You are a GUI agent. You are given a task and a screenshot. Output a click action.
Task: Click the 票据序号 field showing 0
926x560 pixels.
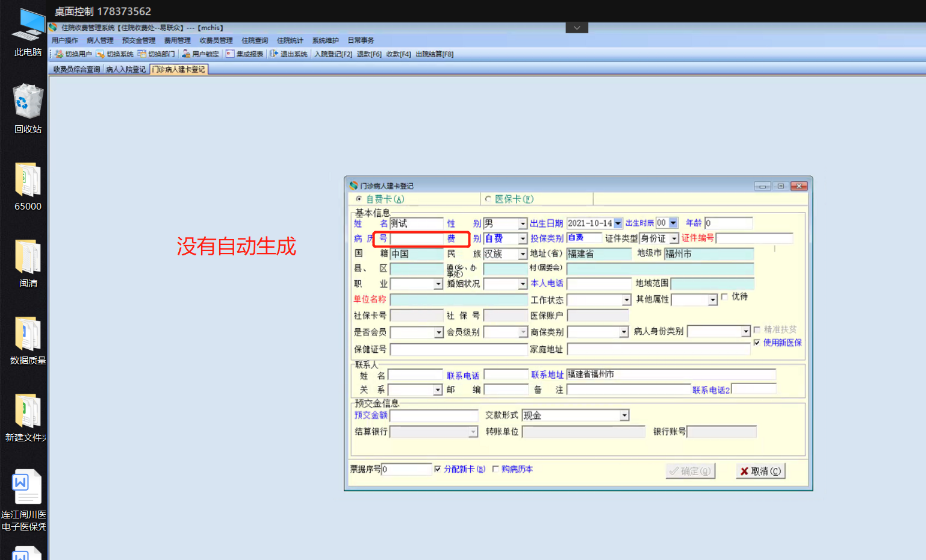pyautogui.click(x=406, y=470)
